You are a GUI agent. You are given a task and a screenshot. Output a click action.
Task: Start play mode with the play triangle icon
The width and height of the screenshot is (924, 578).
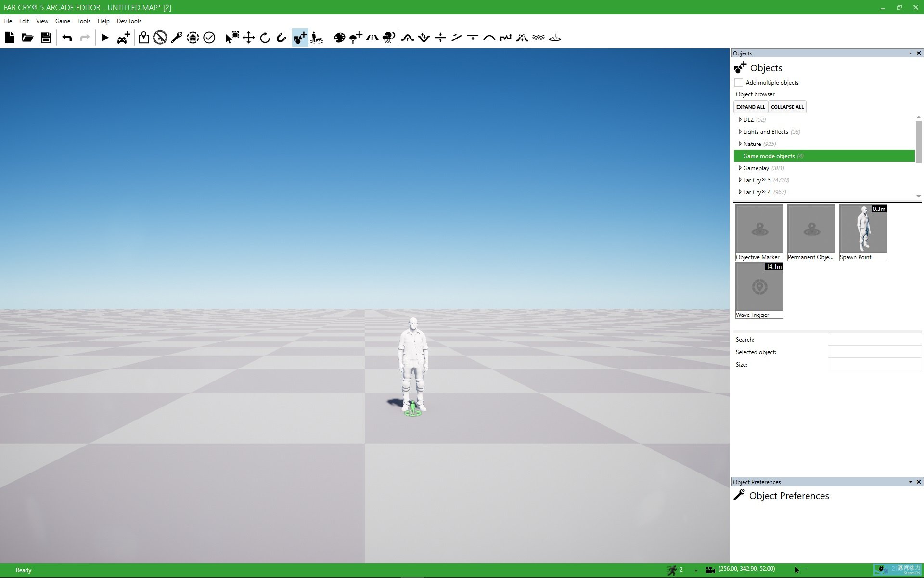tap(105, 38)
